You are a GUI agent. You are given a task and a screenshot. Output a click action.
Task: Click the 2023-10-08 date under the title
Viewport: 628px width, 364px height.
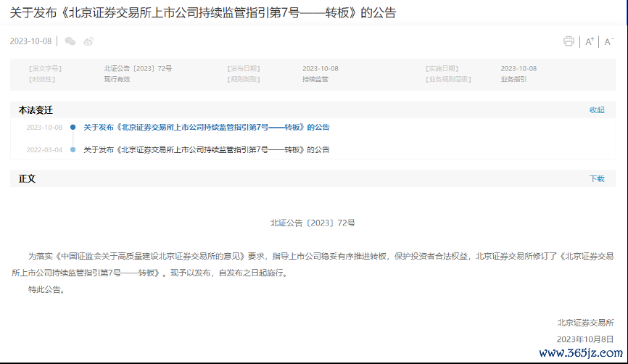click(x=31, y=41)
